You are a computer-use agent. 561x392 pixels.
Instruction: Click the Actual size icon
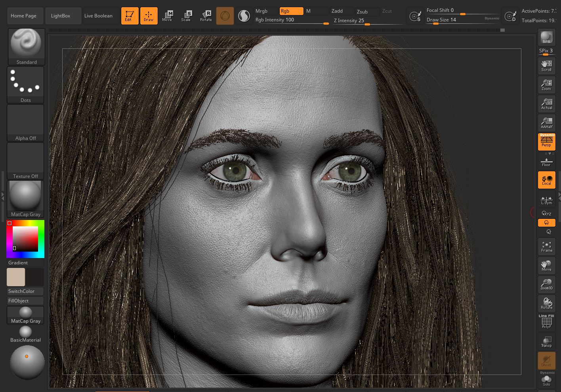point(547,104)
